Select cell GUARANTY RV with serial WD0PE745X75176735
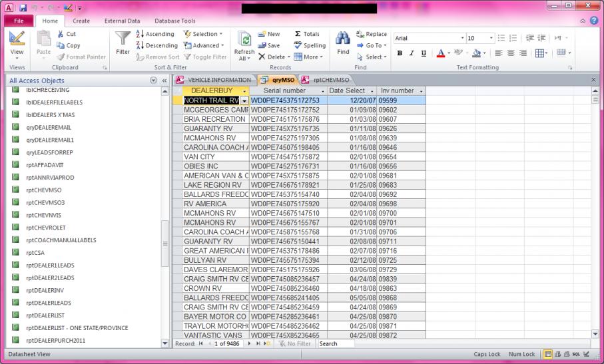This screenshot has height=364, width=604. pyautogui.click(x=216, y=128)
